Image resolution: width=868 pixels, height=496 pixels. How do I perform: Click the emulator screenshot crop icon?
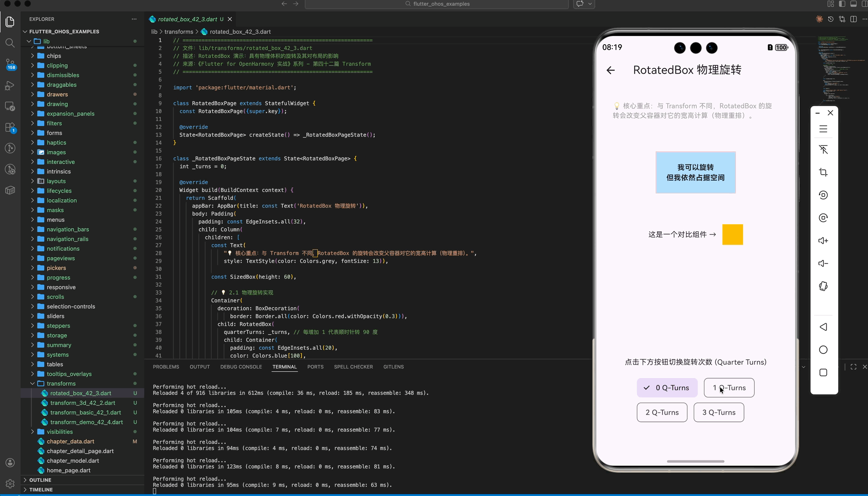tap(823, 172)
